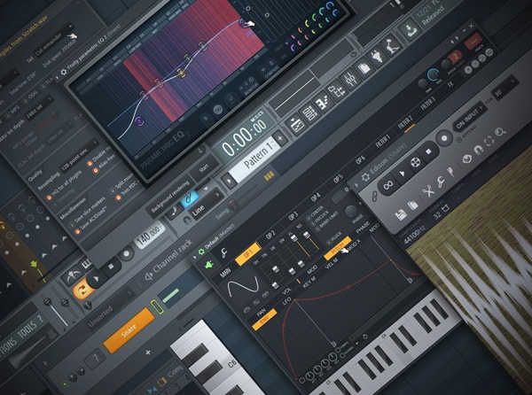Toggle Sytrus Band Limit option
Screen dimensions: 532x395
[317, 229]
